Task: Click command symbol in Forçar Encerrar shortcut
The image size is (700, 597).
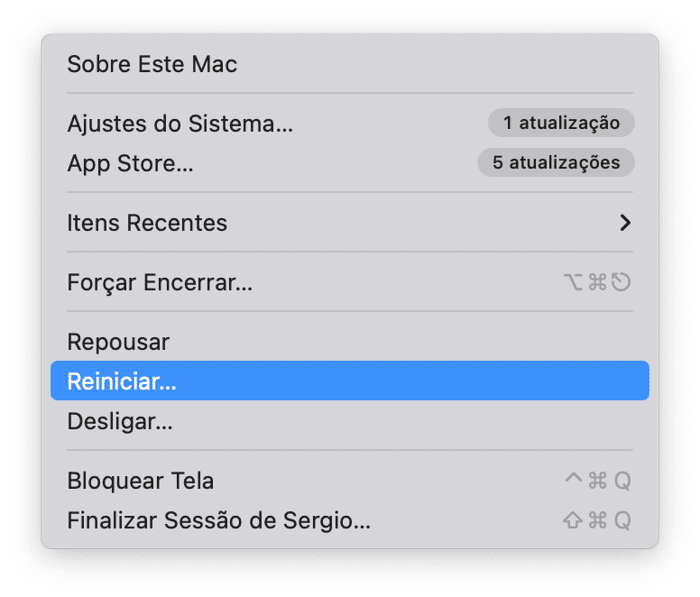Action: (x=597, y=282)
